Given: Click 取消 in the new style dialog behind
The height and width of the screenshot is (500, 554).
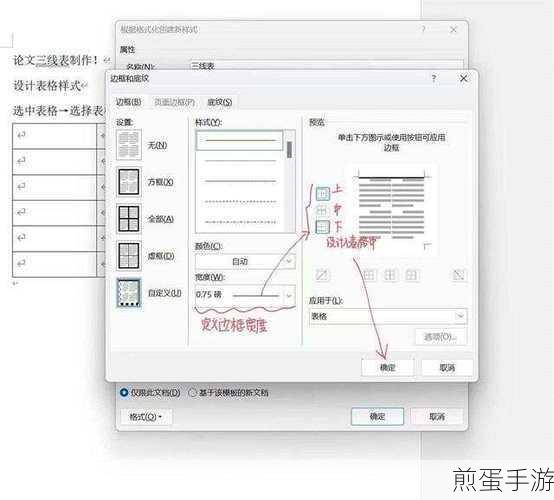Looking at the screenshot, I should pyautogui.click(x=437, y=417).
